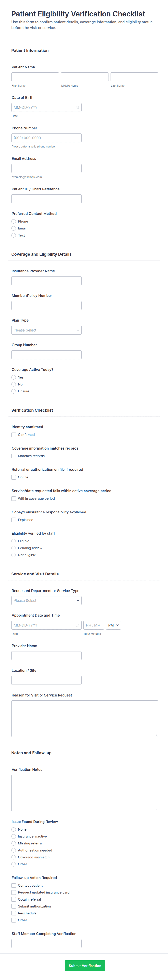
Task: Select Missing referral issue option
Action: pyautogui.click(x=14, y=843)
